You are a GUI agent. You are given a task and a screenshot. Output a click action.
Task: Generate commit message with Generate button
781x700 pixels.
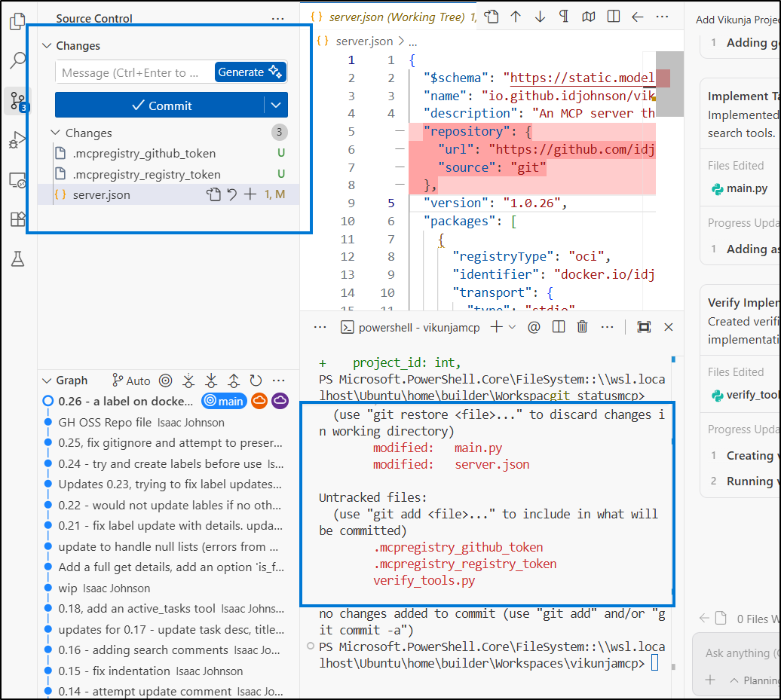tap(250, 72)
